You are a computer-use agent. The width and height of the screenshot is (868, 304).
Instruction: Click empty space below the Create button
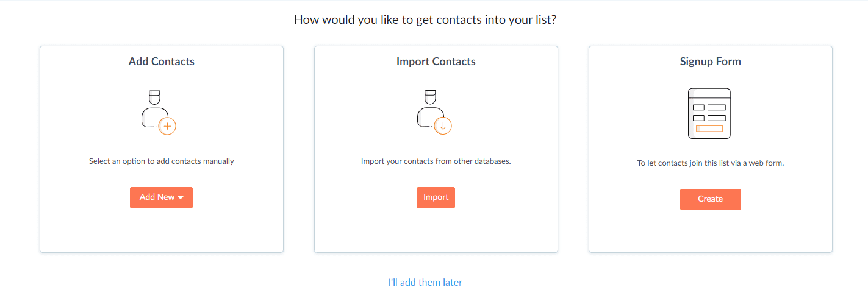click(711, 233)
